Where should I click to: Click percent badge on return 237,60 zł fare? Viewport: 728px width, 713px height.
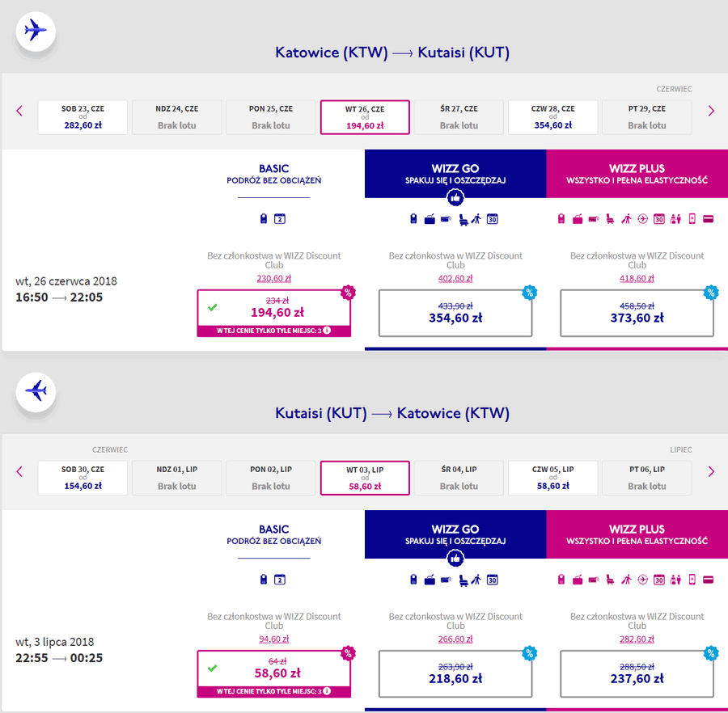tap(711, 653)
